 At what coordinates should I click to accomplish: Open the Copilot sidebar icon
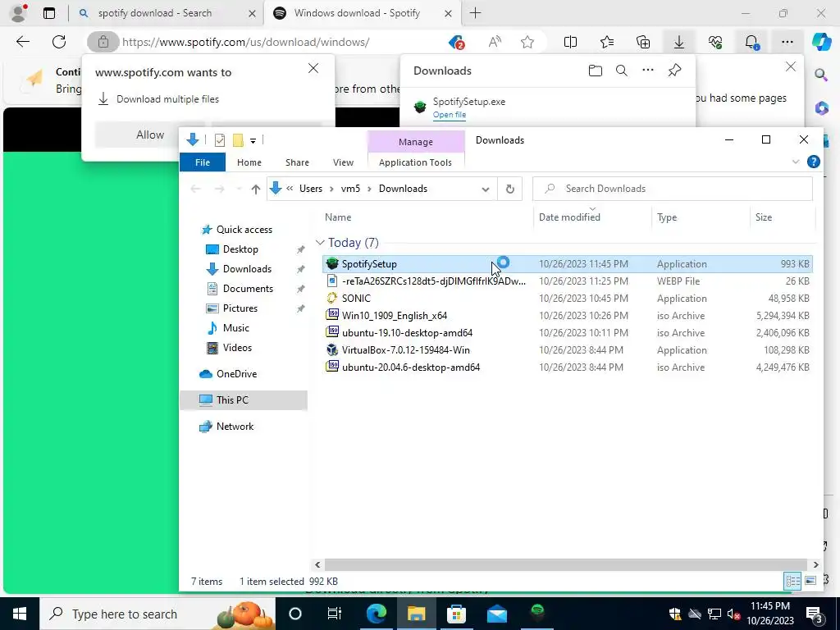821,42
